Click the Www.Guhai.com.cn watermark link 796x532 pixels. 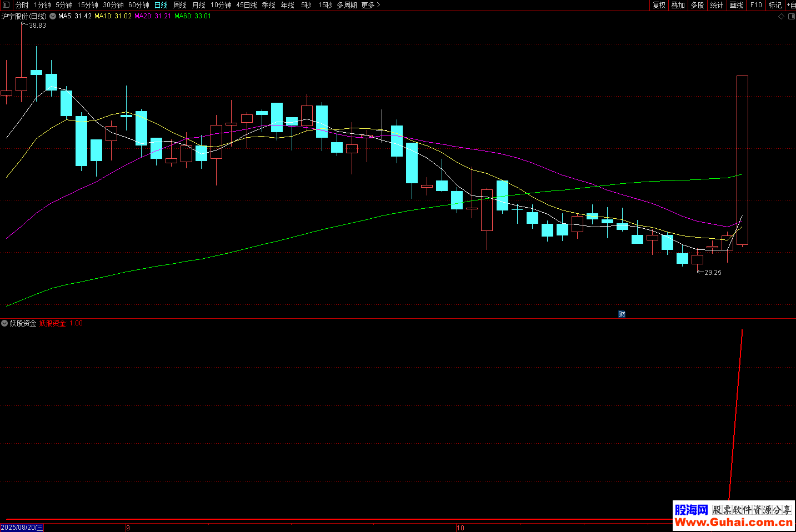coord(733,522)
